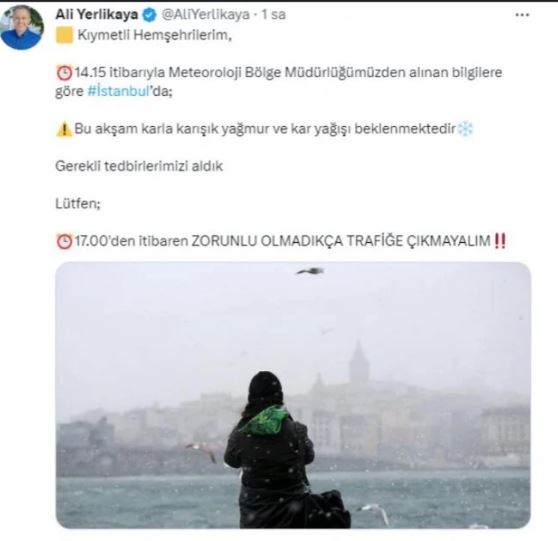Click the yellow square emoji before Kıymetli
This screenshot has width=558, height=541.
click(64, 35)
